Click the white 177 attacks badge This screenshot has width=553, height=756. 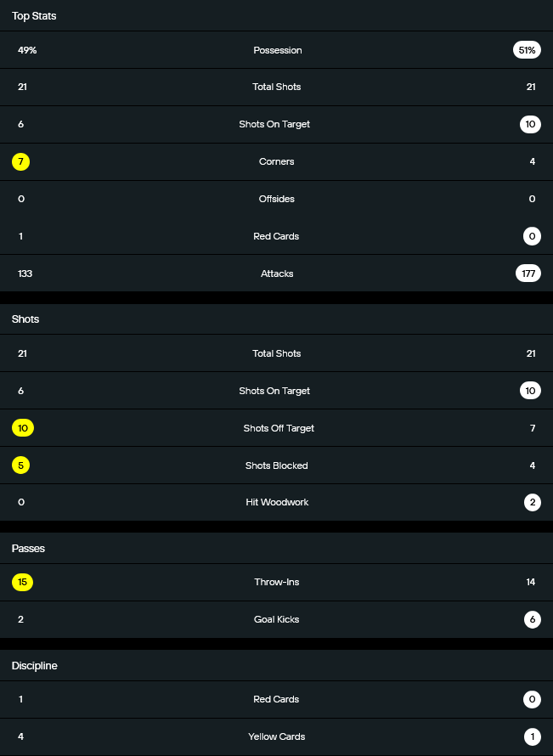point(528,274)
